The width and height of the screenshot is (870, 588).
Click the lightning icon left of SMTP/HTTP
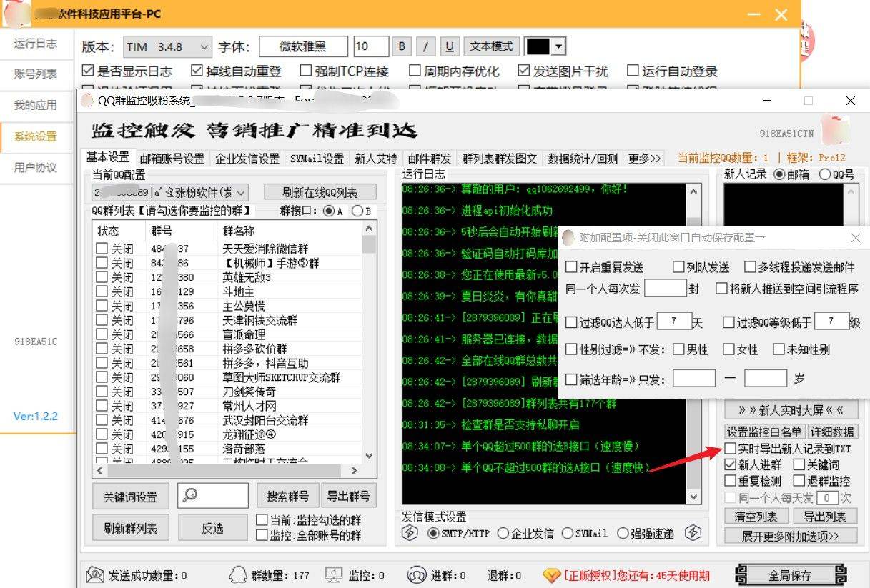pos(410,533)
